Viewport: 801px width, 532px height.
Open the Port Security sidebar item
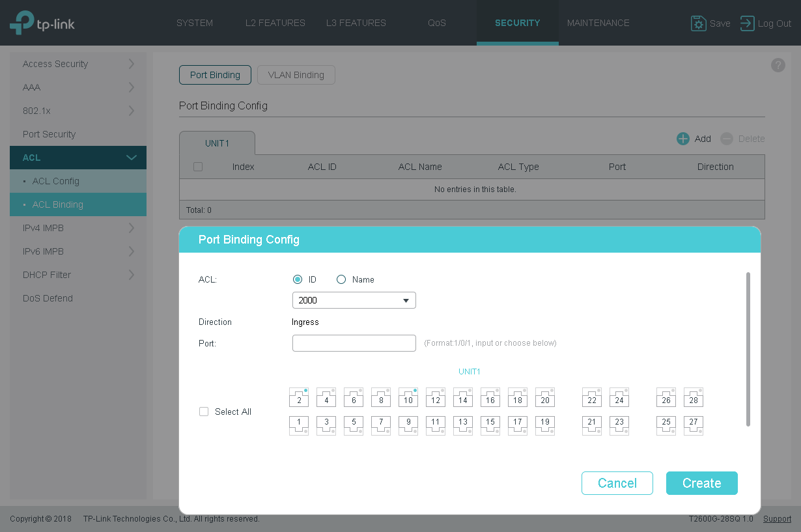[78, 134]
